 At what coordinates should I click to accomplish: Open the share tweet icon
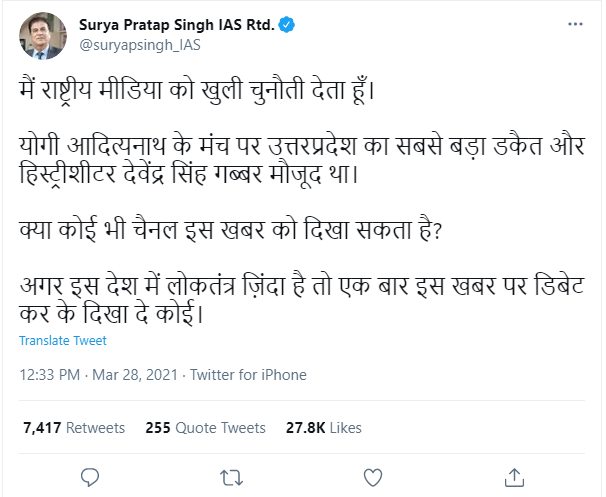[515, 476]
